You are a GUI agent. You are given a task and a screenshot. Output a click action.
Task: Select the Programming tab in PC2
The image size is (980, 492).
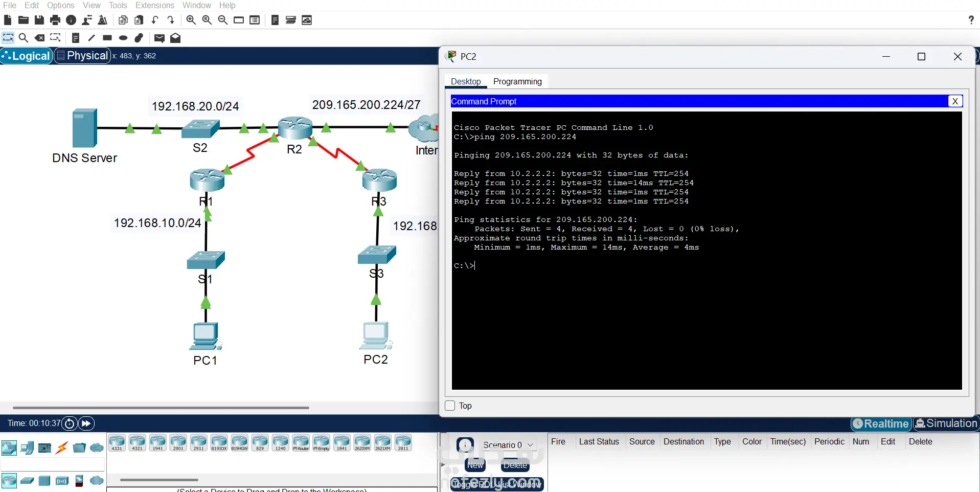coord(517,81)
